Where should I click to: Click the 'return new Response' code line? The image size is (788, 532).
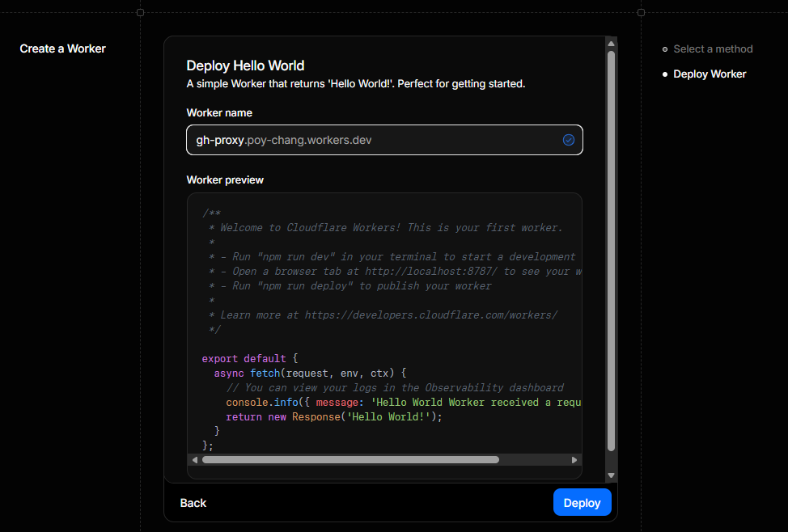(333, 417)
